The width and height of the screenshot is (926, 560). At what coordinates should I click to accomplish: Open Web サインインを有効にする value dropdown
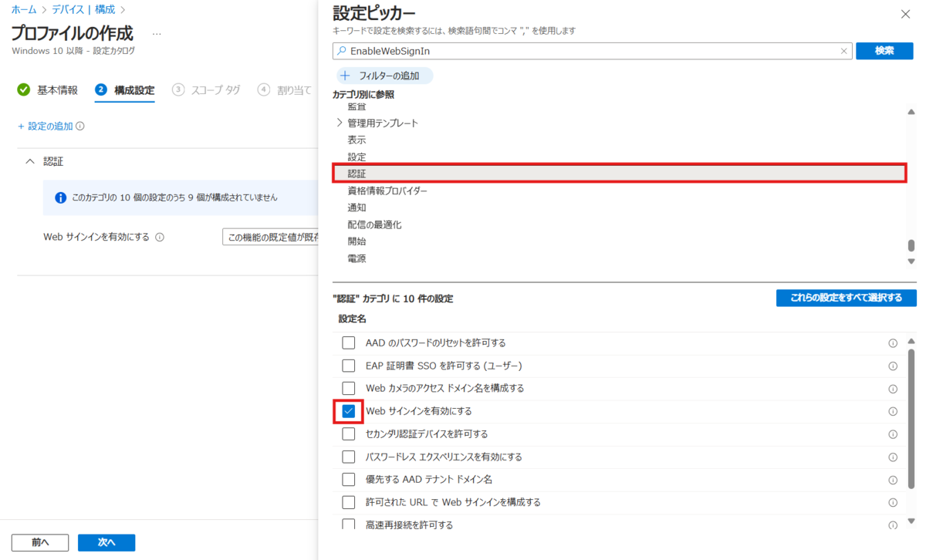270,238
